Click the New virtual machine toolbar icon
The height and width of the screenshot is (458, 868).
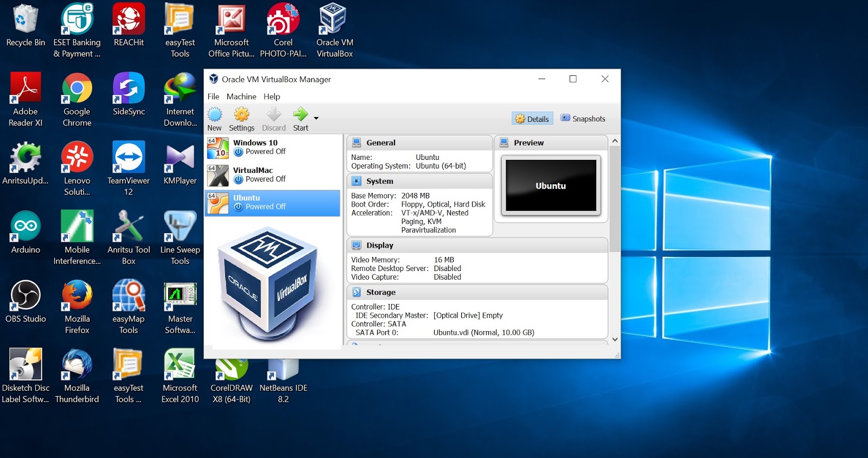click(215, 119)
